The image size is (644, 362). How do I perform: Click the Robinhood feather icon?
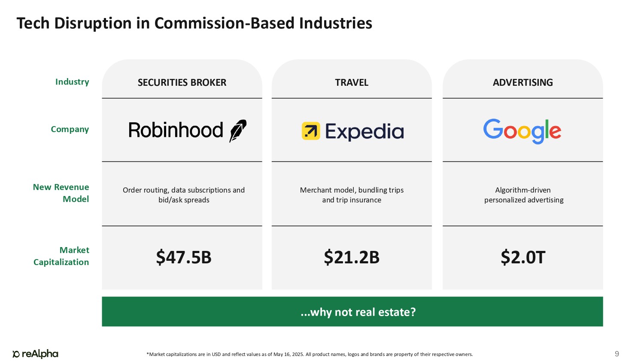pyautogui.click(x=238, y=130)
